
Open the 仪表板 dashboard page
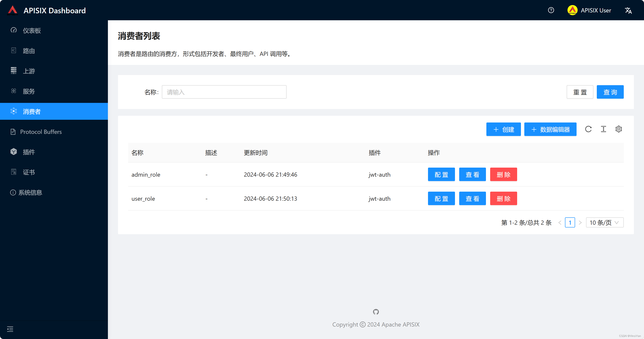tap(31, 31)
